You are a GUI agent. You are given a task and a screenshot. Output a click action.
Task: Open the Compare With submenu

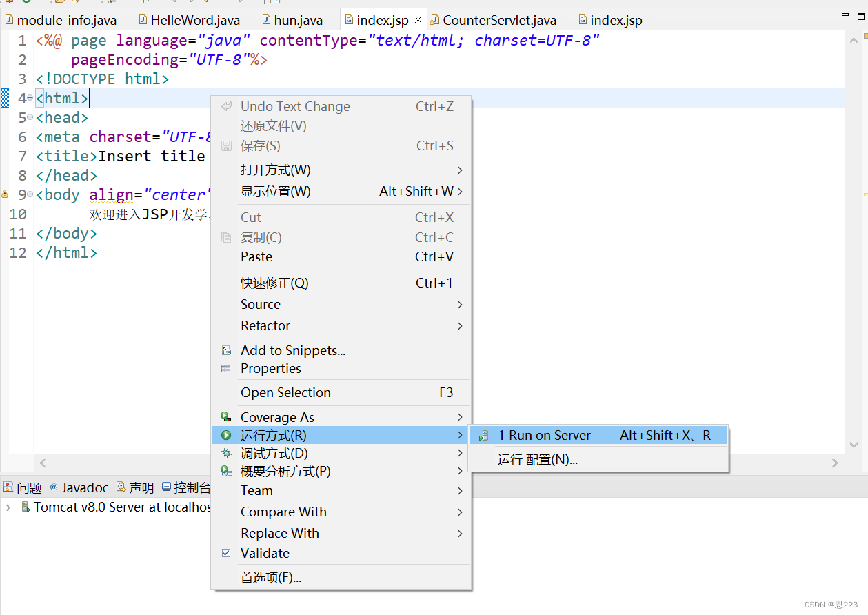284,512
